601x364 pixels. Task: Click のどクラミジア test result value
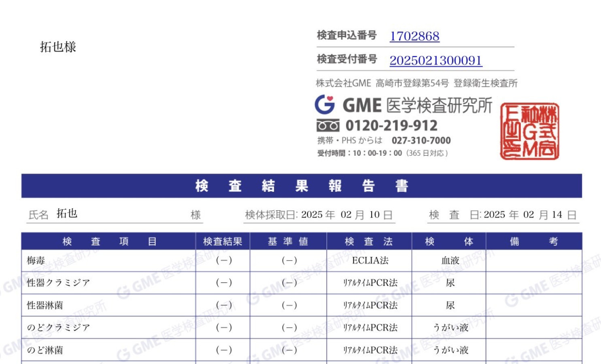(x=224, y=328)
